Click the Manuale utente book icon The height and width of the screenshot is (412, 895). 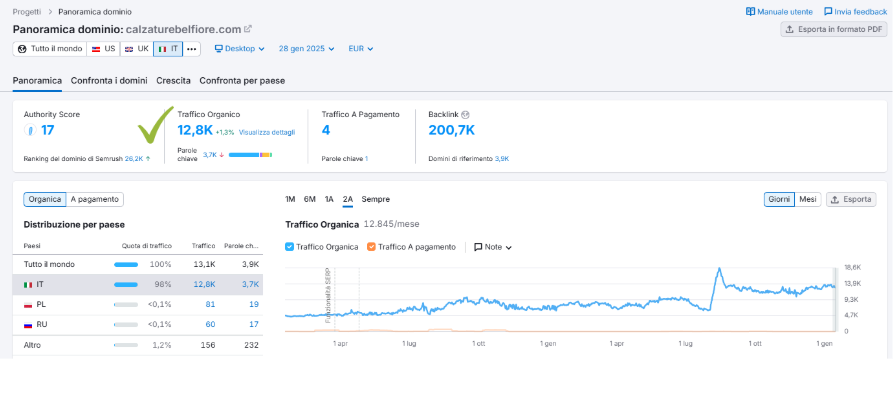point(751,11)
